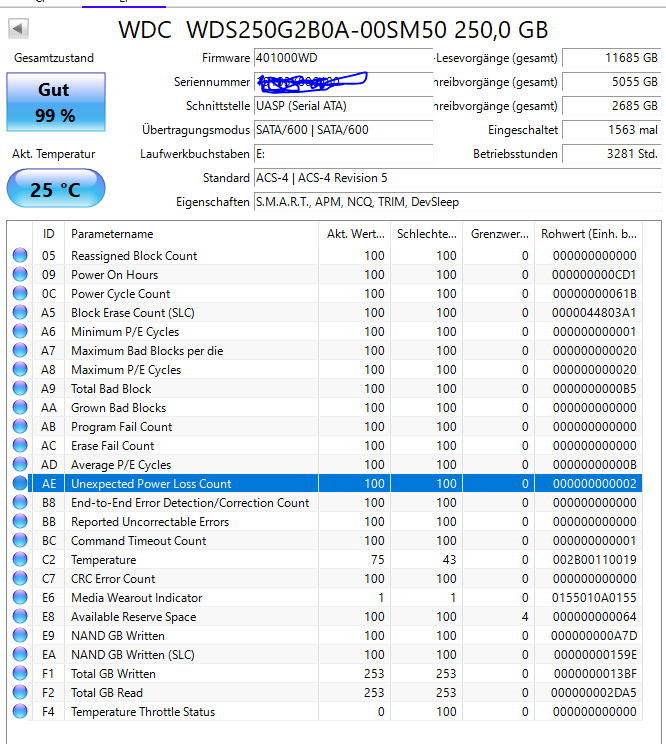Select the status orb for Reported Uncorrectable Errors
The width and height of the screenshot is (666, 744).
click(20, 521)
